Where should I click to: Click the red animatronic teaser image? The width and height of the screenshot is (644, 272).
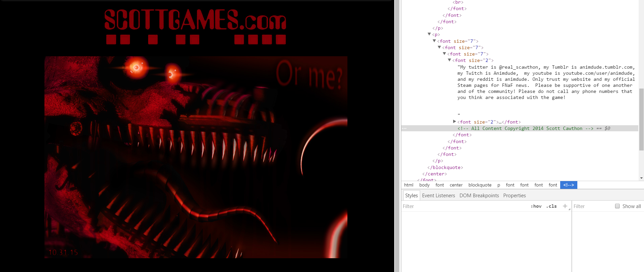point(196,157)
